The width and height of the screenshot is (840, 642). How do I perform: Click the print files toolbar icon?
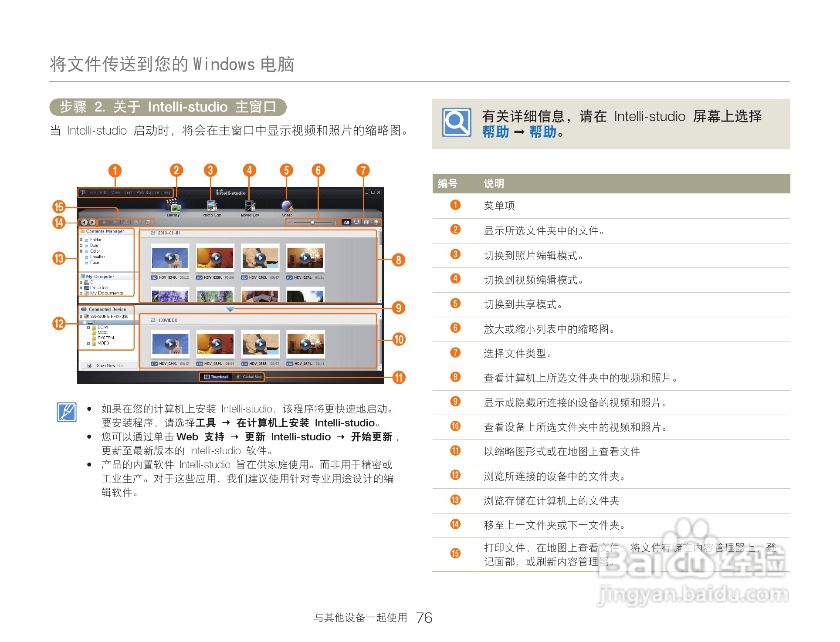104,222
